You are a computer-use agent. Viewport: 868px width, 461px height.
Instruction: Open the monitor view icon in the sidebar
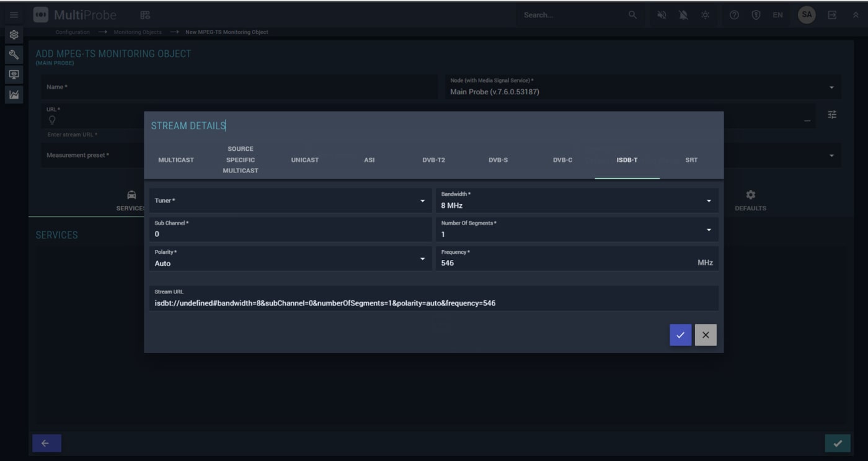click(x=14, y=74)
